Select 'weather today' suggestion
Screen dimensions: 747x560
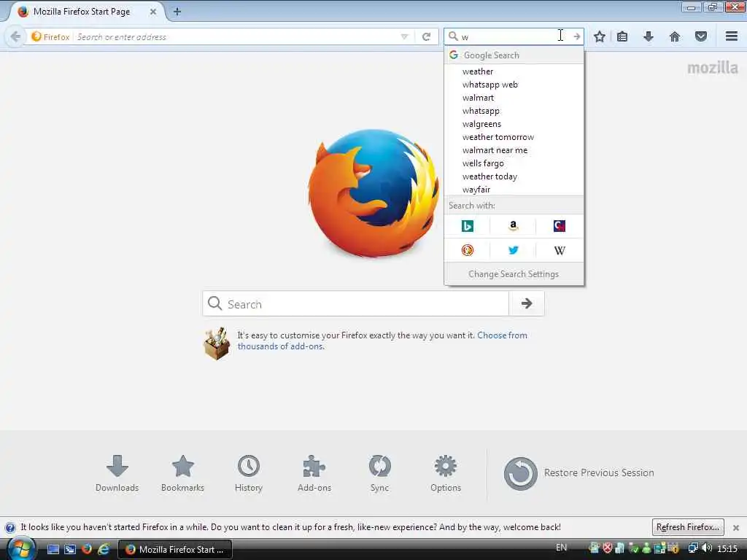pyautogui.click(x=514, y=176)
